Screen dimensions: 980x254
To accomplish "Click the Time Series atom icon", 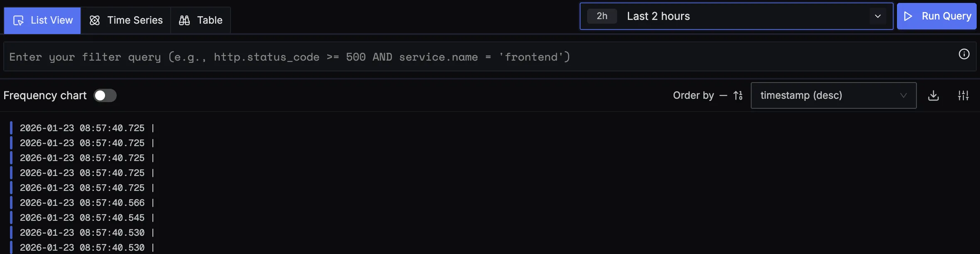I will (x=95, y=20).
